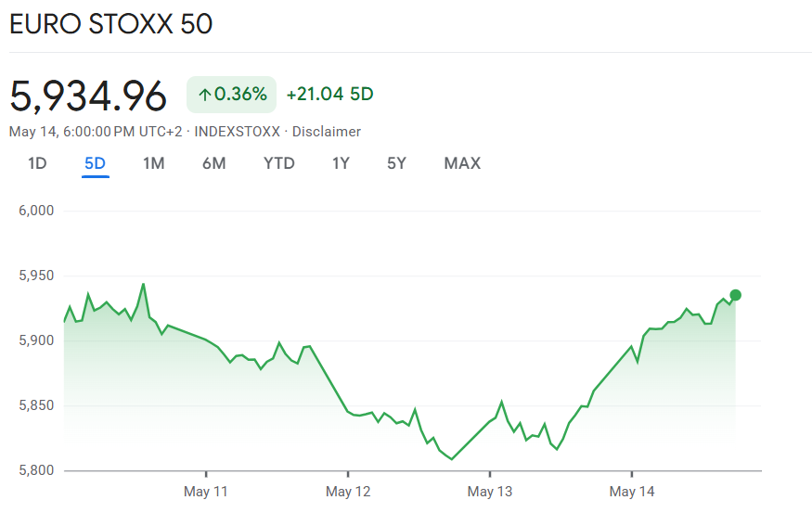Select the 1D time range tab
Viewport: 812px width, 513px height.
tap(37, 163)
